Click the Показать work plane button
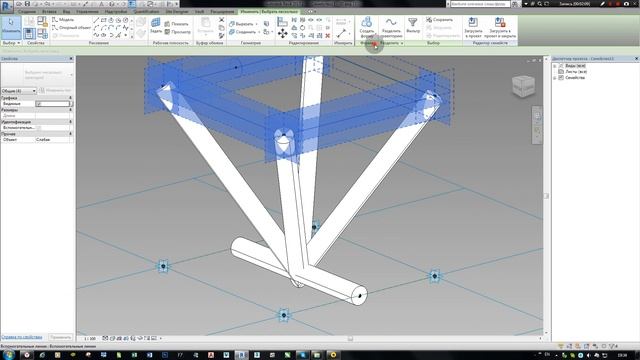The height and width of the screenshot is (360, 640). [176, 24]
